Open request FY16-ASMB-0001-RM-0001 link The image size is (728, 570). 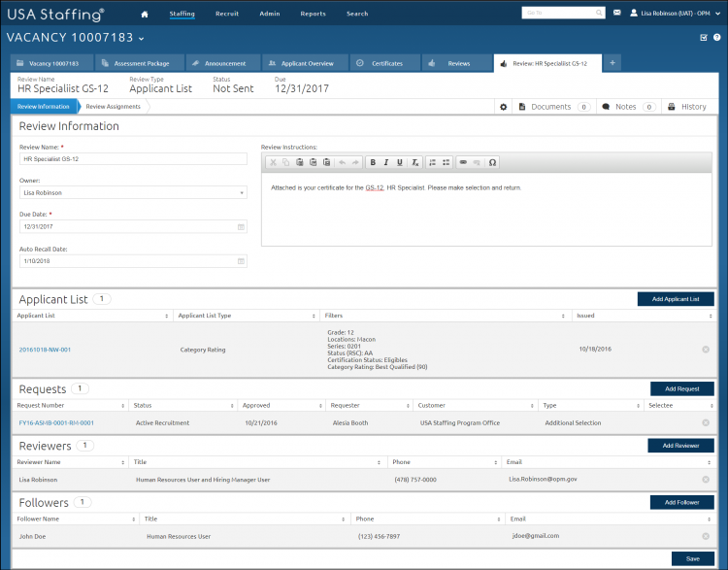pos(56,422)
